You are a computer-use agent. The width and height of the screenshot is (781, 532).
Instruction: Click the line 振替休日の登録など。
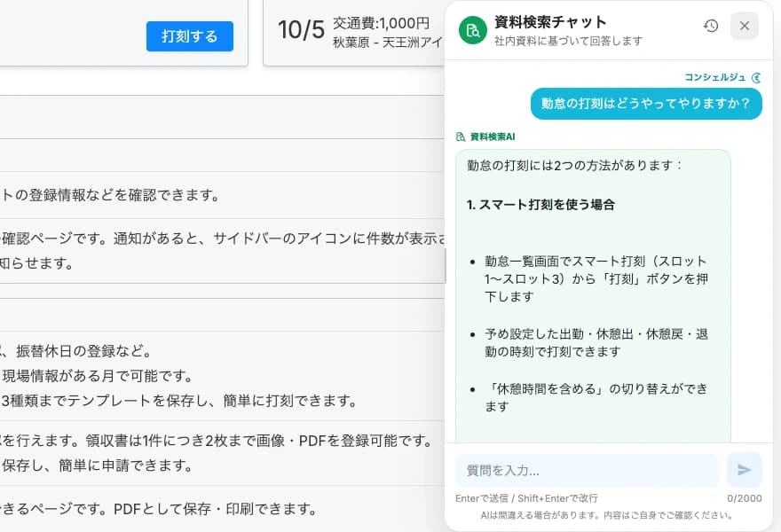pyautogui.click(x=76, y=351)
